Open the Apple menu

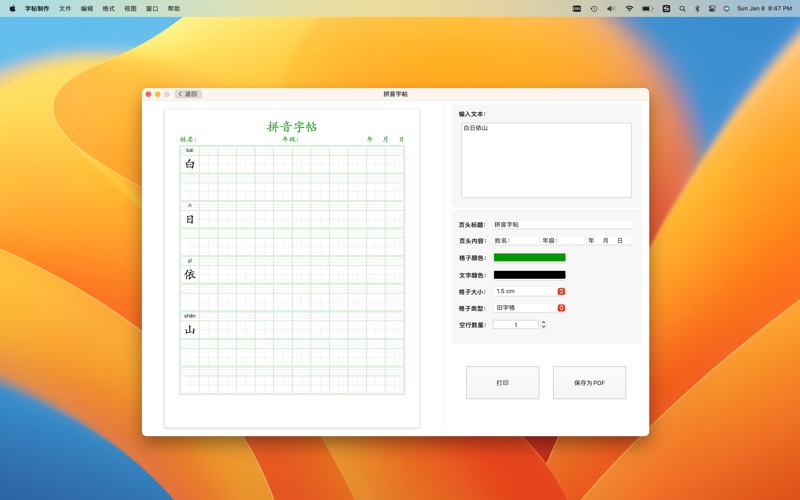click(x=12, y=8)
